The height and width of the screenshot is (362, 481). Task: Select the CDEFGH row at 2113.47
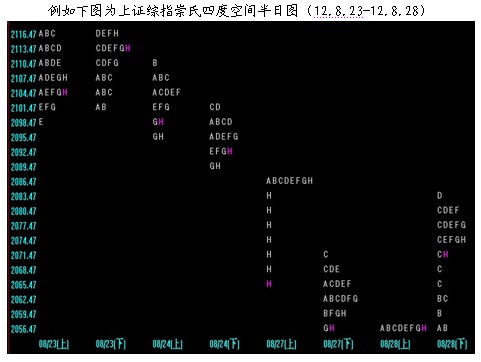[113, 48]
